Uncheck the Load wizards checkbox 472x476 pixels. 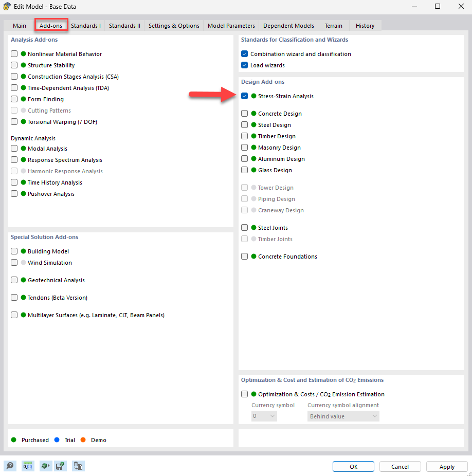coord(245,65)
